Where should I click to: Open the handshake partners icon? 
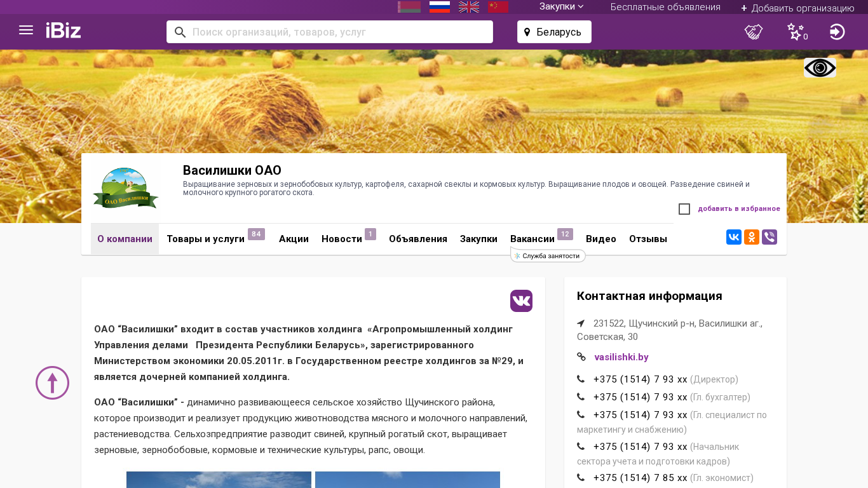tap(754, 32)
